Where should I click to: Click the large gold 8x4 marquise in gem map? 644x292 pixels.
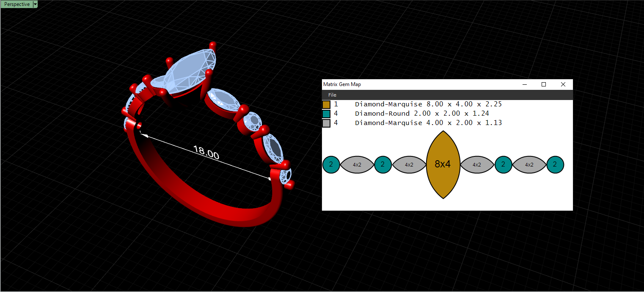coord(443,164)
